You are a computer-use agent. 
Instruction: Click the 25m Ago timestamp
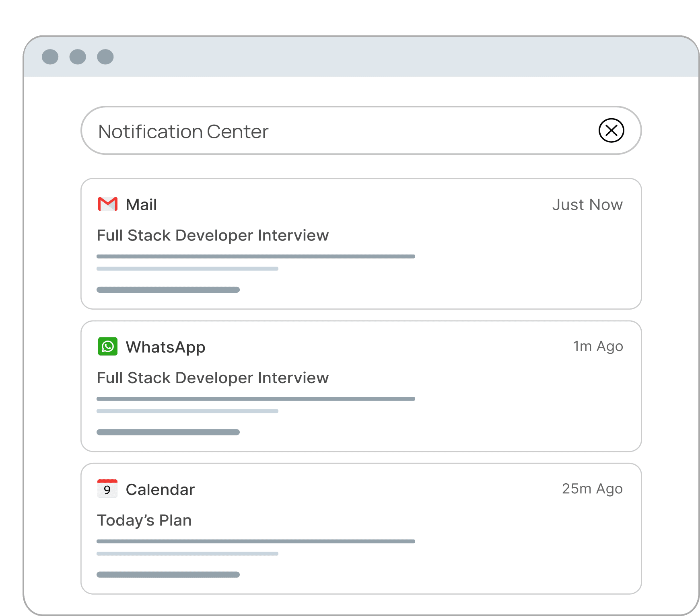point(592,489)
